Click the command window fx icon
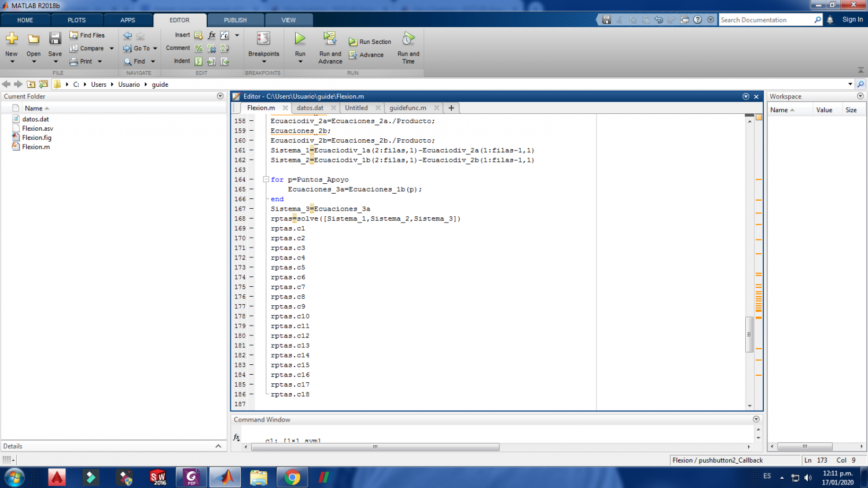Viewport: 868px width, 488px height. (x=236, y=438)
